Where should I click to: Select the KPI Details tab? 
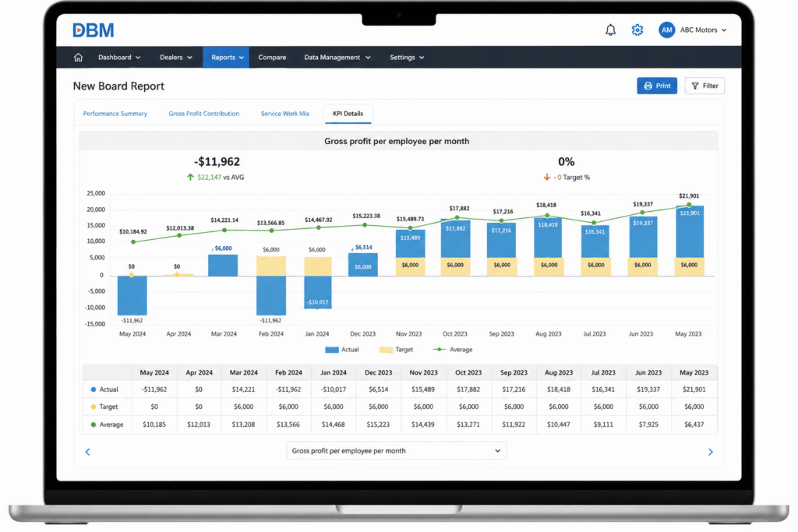[x=348, y=114]
